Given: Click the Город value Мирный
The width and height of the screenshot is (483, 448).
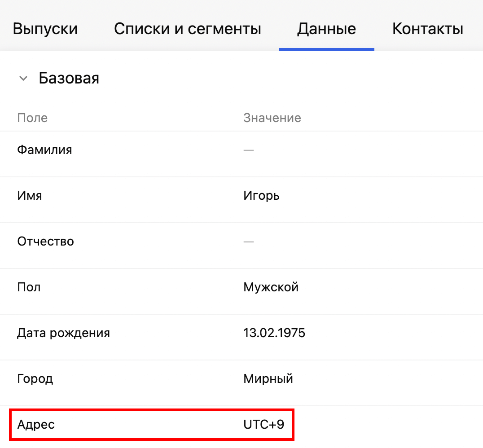Looking at the screenshot, I should coord(268,379).
